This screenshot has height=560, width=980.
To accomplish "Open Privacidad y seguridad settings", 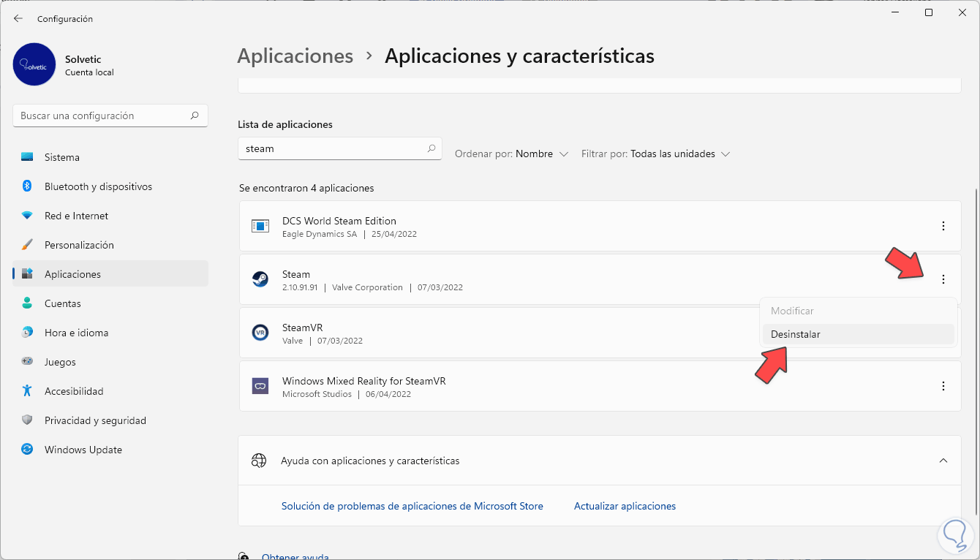I will 110,420.
